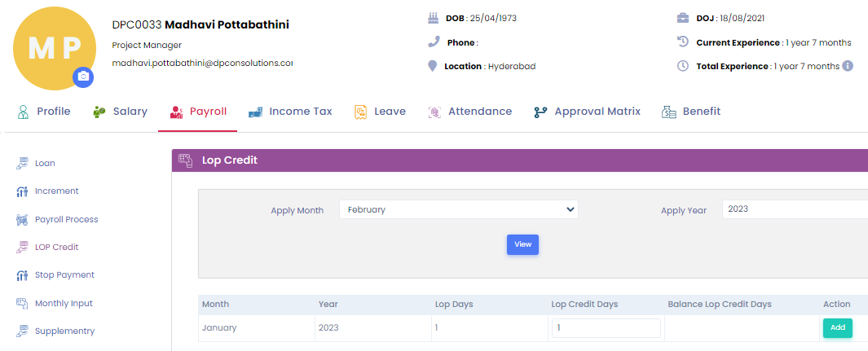Screen dimensions: 868x351
Task: Edit the Lop Credit Days field
Action: point(606,328)
